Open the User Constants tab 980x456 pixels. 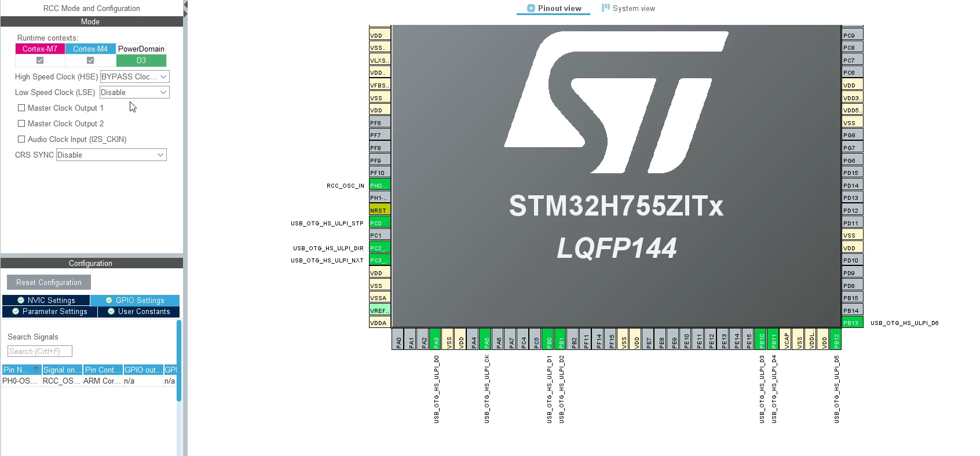(x=139, y=311)
